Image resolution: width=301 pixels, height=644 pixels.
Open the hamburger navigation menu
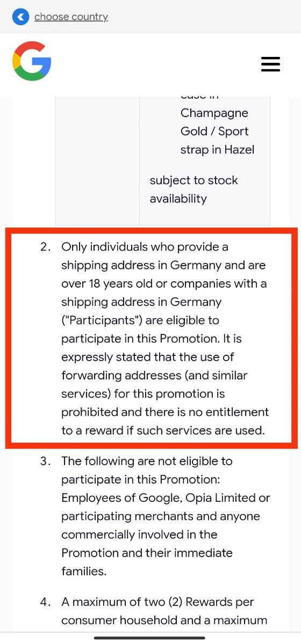(270, 64)
